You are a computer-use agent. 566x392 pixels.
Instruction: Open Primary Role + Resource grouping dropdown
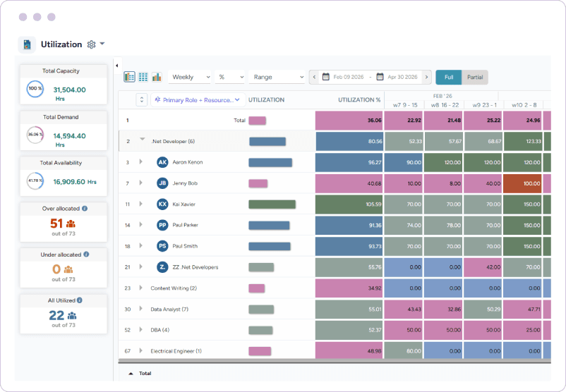198,100
